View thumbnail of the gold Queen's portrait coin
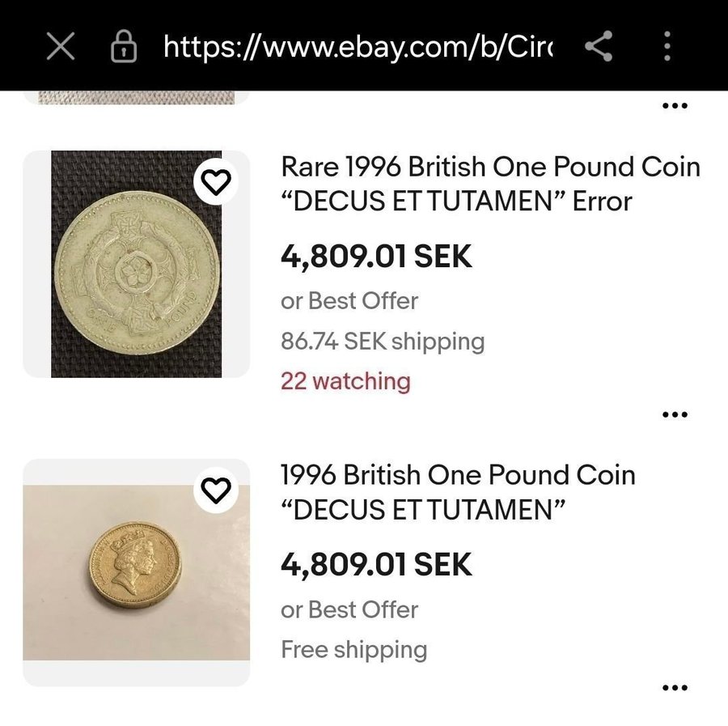 pyautogui.click(x=136, y=572)
